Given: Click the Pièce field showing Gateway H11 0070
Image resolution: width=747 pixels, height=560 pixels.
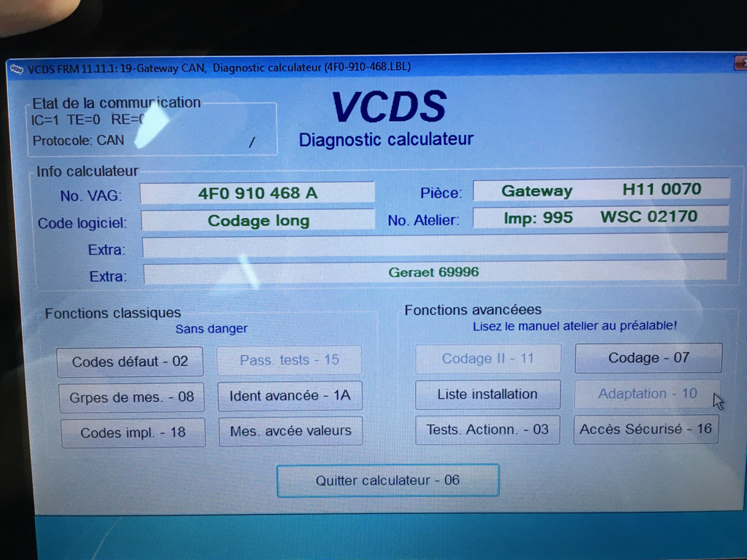Looking at the screenshot, I should (601, 190).
